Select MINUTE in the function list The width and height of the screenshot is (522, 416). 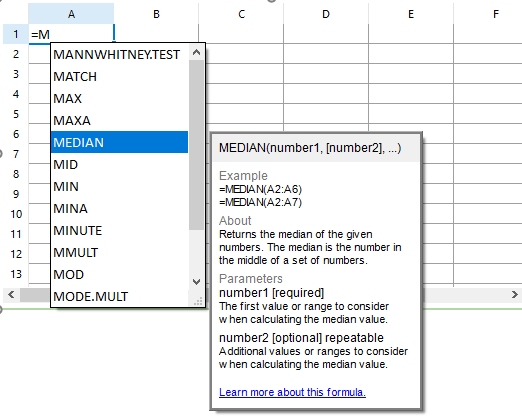[119, 230]
